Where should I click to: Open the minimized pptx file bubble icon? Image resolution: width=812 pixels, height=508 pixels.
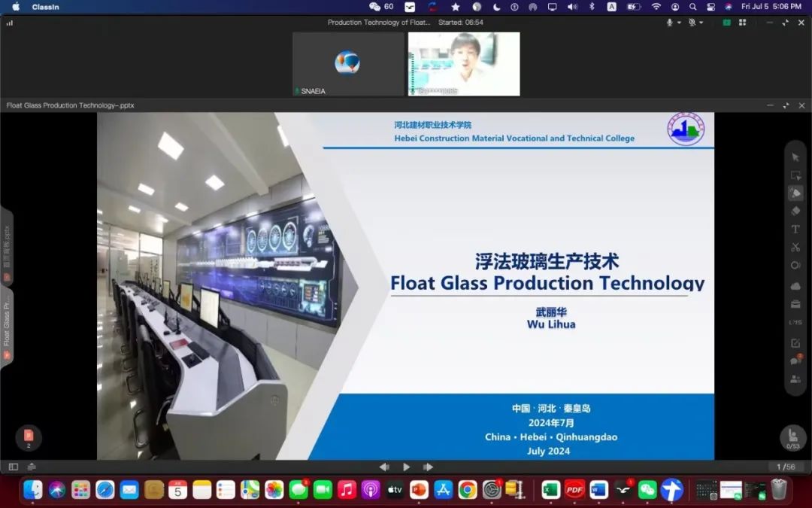click(29, 438)
